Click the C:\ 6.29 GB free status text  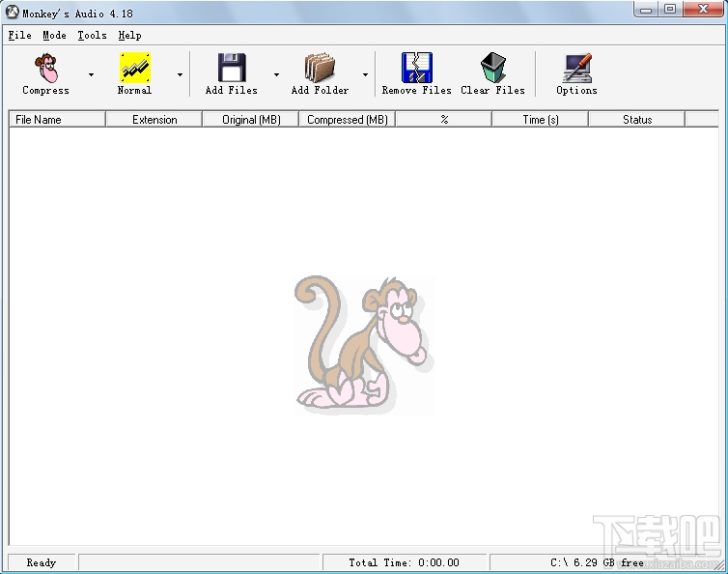597,562
